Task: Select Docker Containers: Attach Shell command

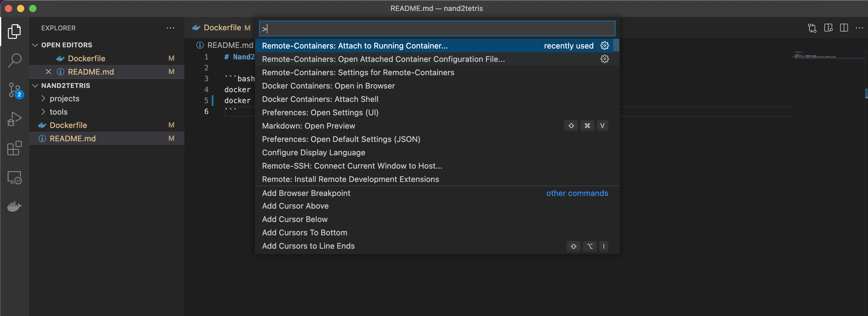Action: (320, 99)
